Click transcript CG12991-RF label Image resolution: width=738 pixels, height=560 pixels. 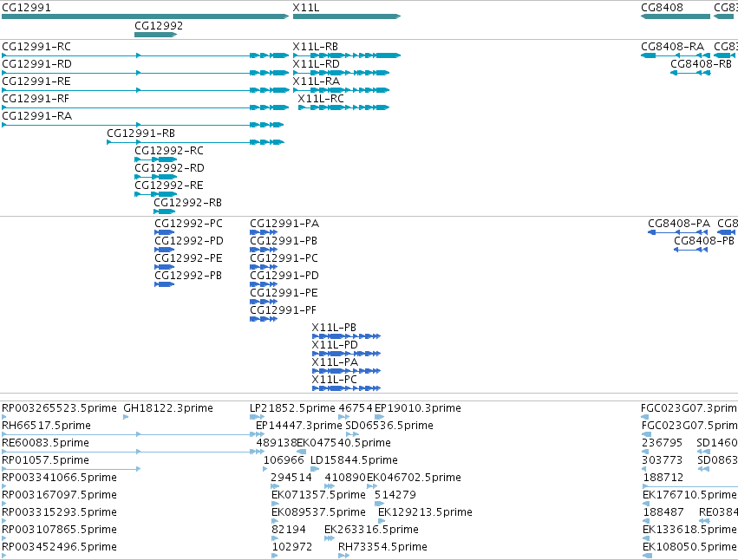pyautogui.click(x=36, y=99)
